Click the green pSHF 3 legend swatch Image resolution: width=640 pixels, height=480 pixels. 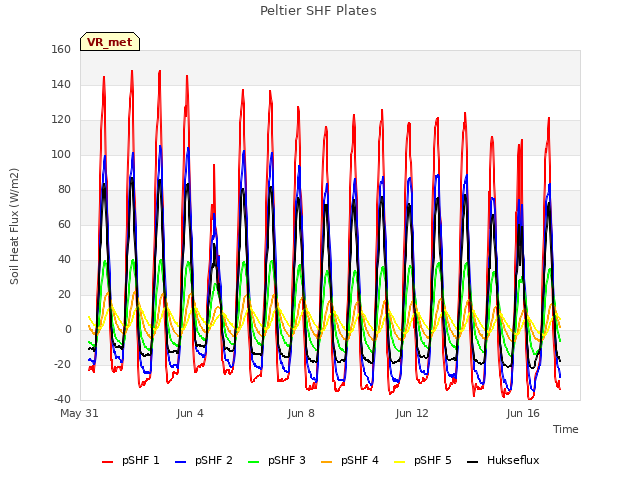[253, 462]
